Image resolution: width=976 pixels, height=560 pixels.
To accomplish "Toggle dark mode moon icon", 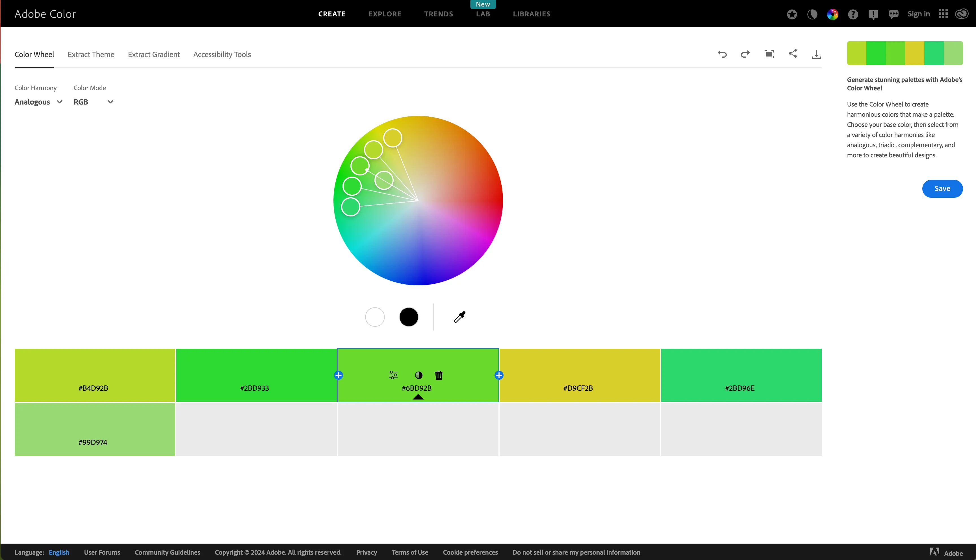I will 812,14.
